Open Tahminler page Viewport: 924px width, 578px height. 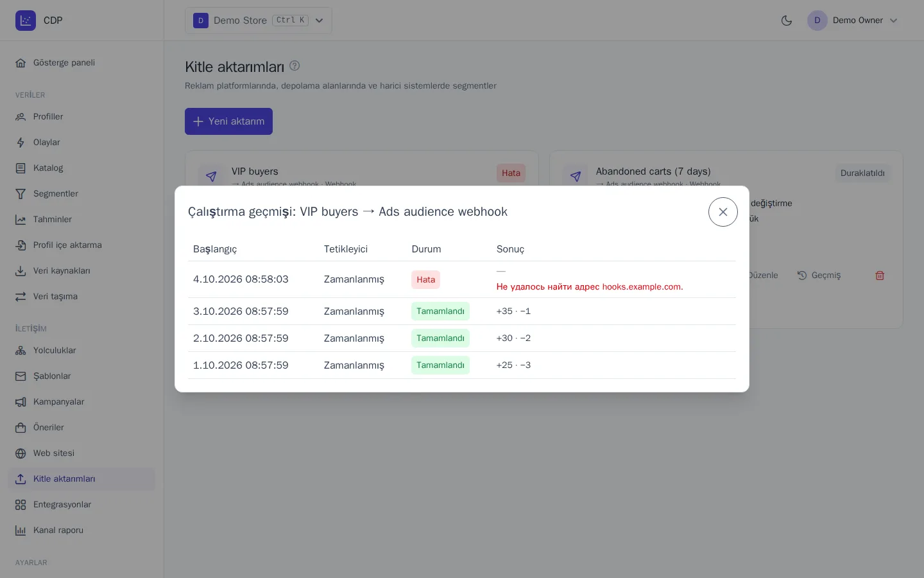tap(81, 220)
